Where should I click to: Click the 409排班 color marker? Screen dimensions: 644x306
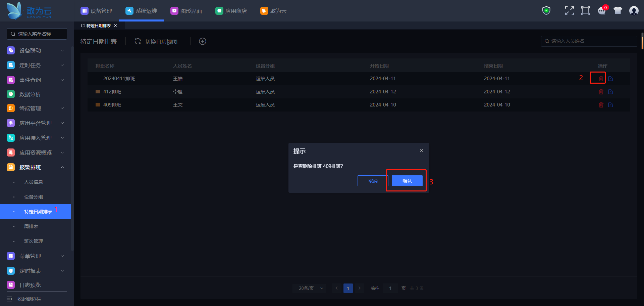tap(98, 105)
